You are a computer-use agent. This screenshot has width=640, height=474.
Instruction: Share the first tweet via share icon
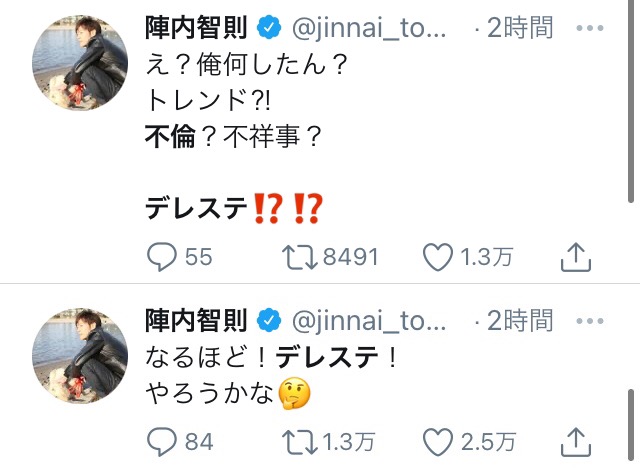[x=573, y=257]
